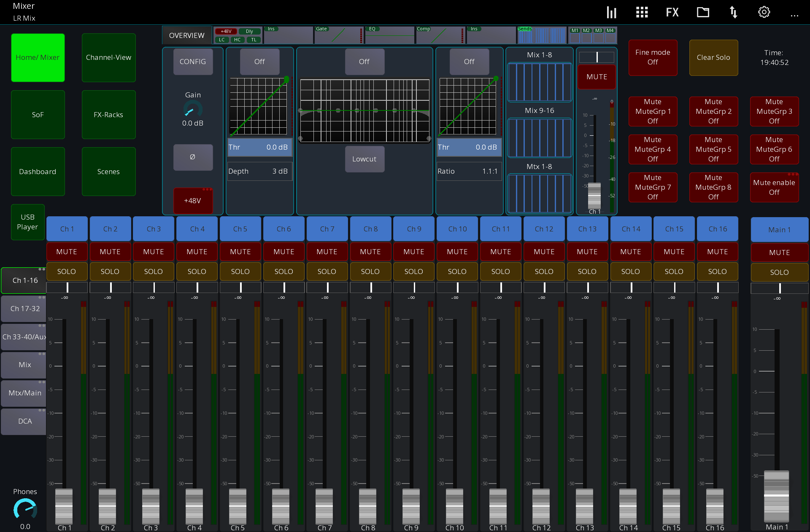This screenshot has height=532, width=810.
Task: Click the Phones level knob
Action: pyautogui.click(x=25, y=509)
